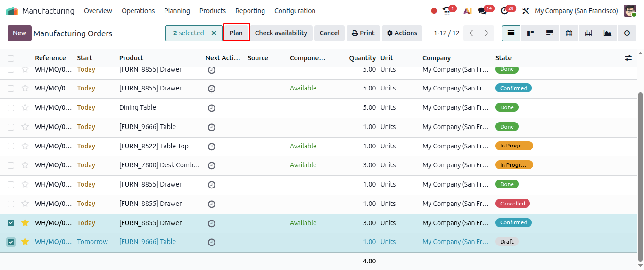The width and height of the screenshot is (644, 270).
Task: Open activity clock for Table Top row
Action: pyautogui.click(x=212, y=147)
